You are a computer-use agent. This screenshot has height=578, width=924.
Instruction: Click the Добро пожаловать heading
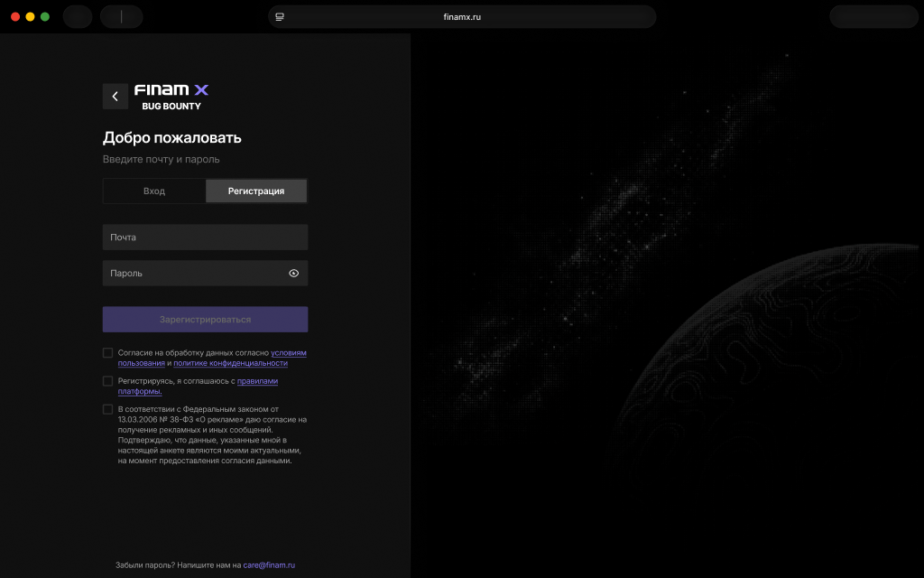[172, 137]
